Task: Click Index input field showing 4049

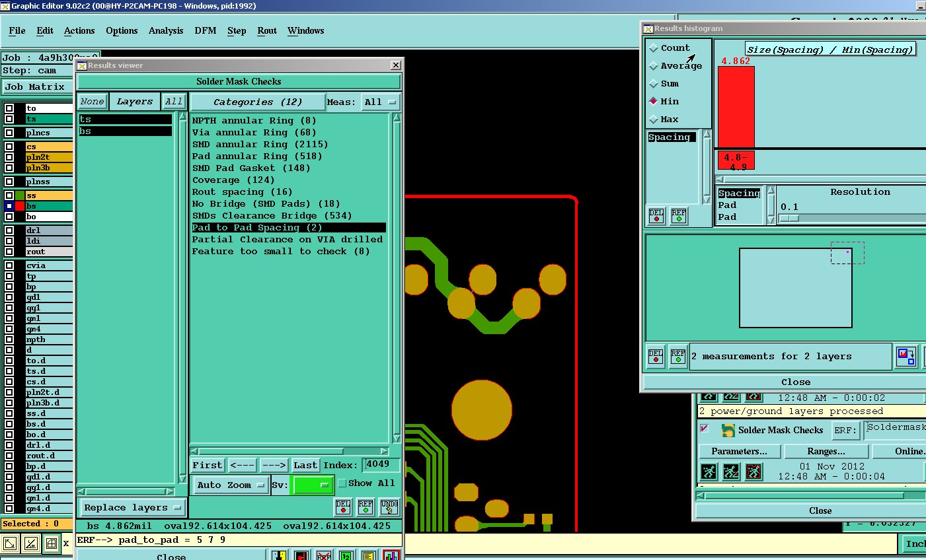Action: (381, 464)
